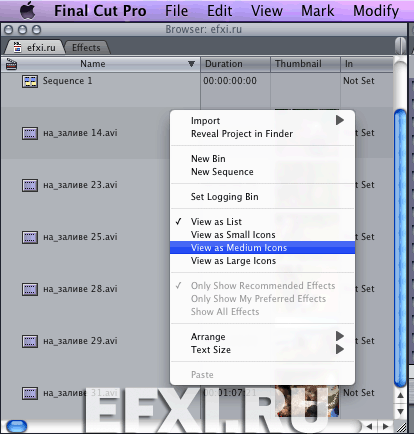The height and width of the screenshot is (434, 414).
Task: Click the horizontal scrollbar left arrow
Action: (369, 426)
